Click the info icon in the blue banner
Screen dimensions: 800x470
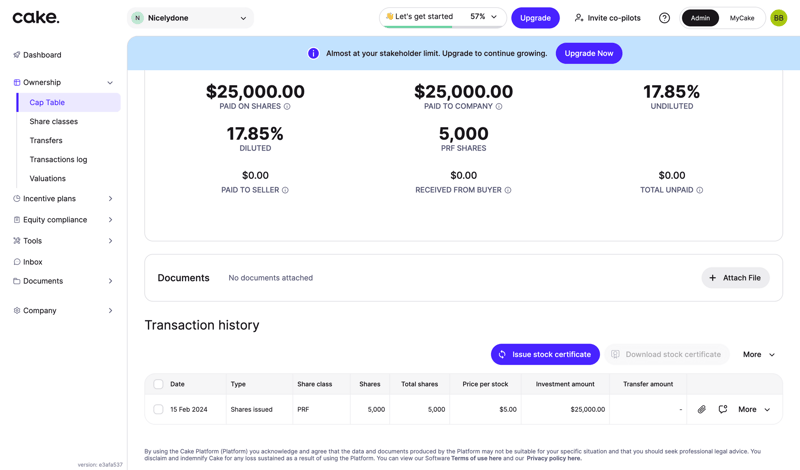click(313, 53)
